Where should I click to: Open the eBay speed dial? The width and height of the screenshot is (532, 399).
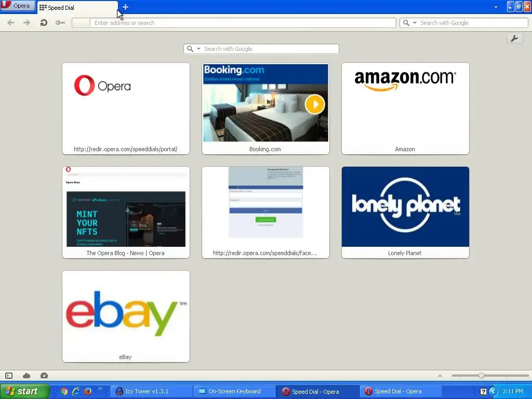click(126, 316)
